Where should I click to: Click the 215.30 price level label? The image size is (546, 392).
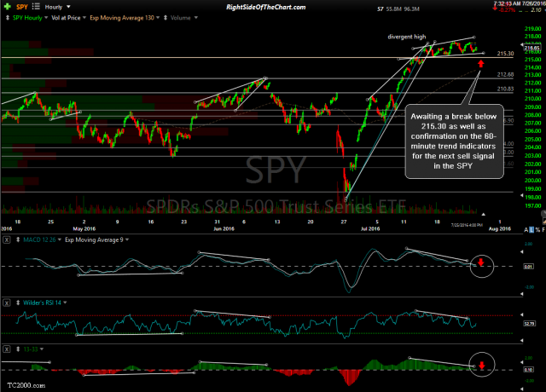point(505,54)
